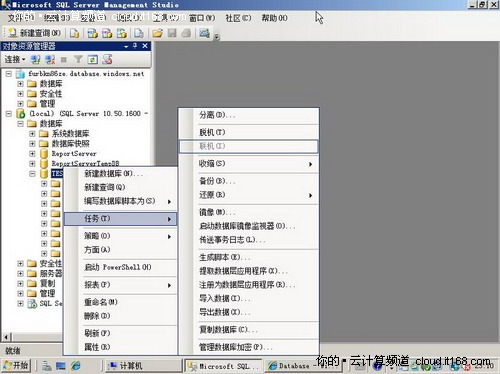Expand the 数据库快照 folder
Screen dimensions: 500x374
point(32,144)
